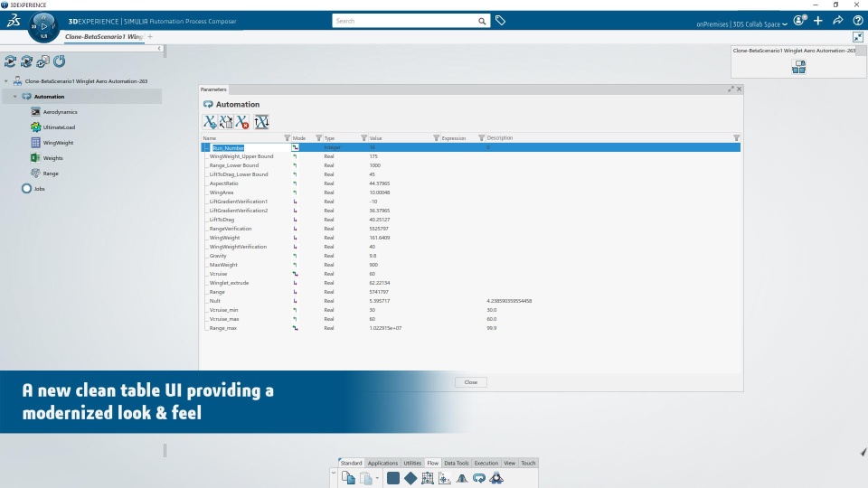Click the circular refresh arrow toolbar icon
This screenshot has width=868, height=488.
[60, 61]
